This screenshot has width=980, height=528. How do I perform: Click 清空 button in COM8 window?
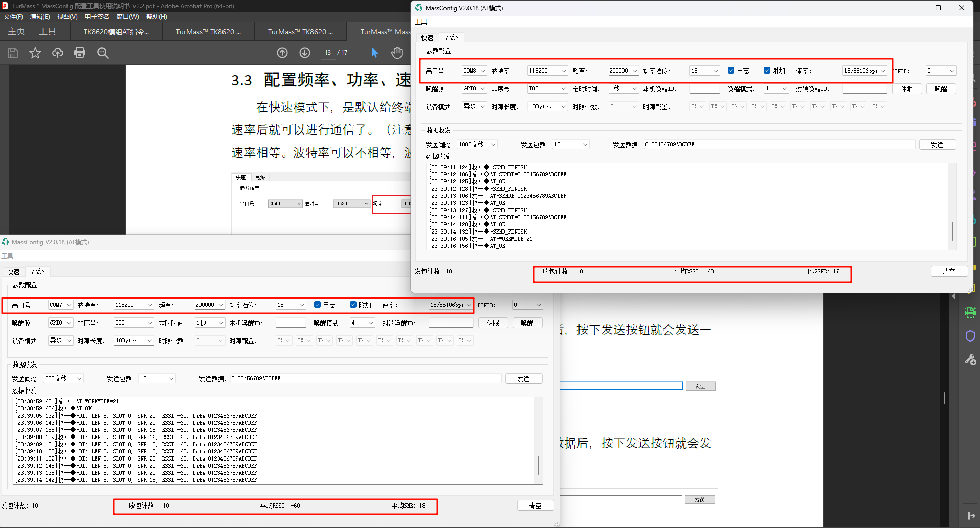[x=949, y=271]
